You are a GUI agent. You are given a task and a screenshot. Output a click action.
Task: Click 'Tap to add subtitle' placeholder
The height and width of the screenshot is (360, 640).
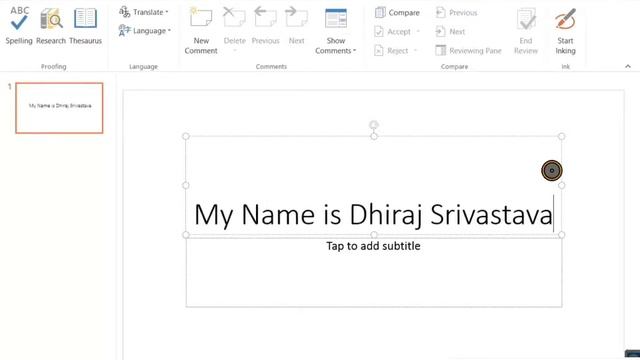pyautogui.click(x=373, y=246)
